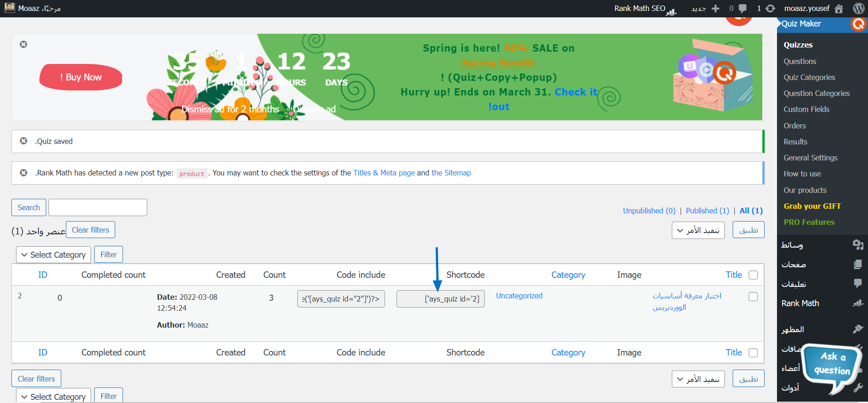Click the Published (1) filter link
868x403 pixels.
point(707,211)
